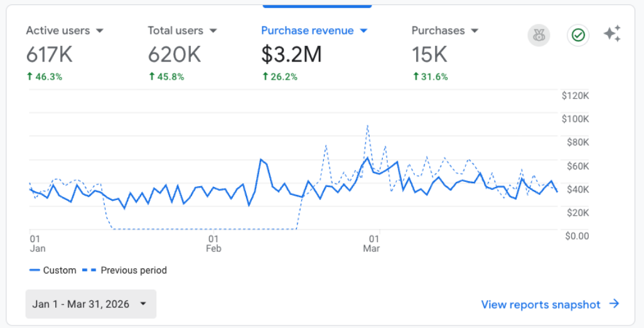Click the 31.6% increase indicator
Image resolution: width=644 pixels, height=328 pixels.
[430, 77]
